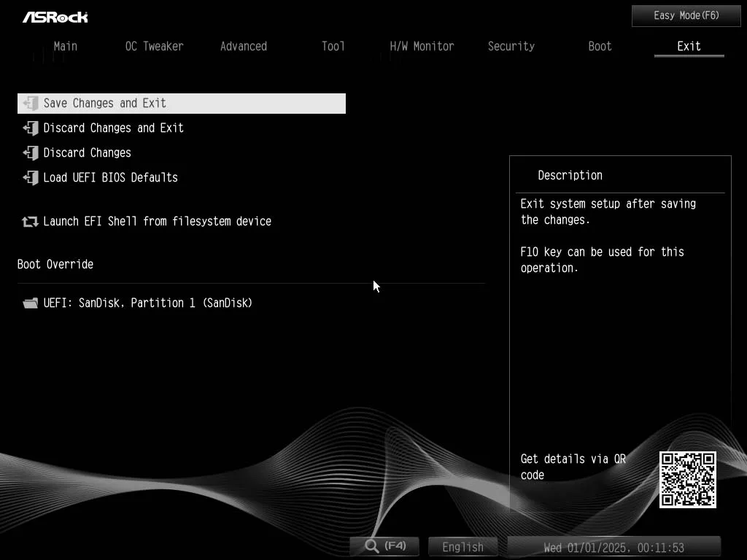Viewport: 747px width, 560px height.
Task: Click the SanDisk boot drive icon
Action: click(x=30, y=303)
